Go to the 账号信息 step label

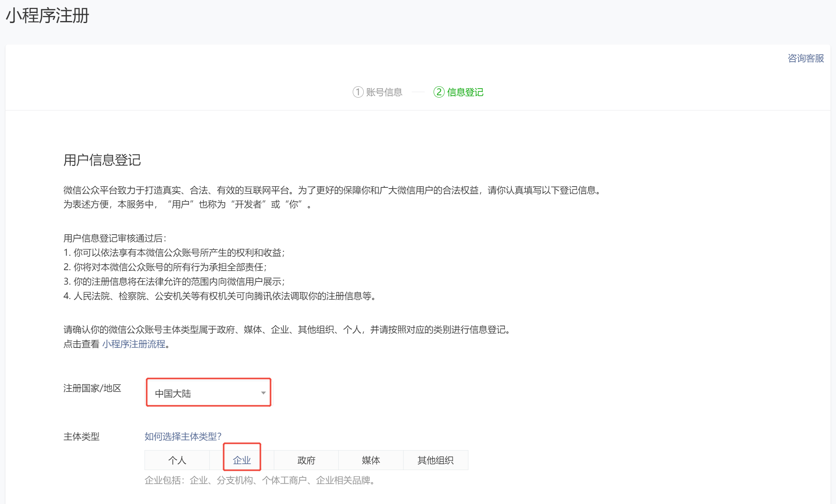[384, 93]
